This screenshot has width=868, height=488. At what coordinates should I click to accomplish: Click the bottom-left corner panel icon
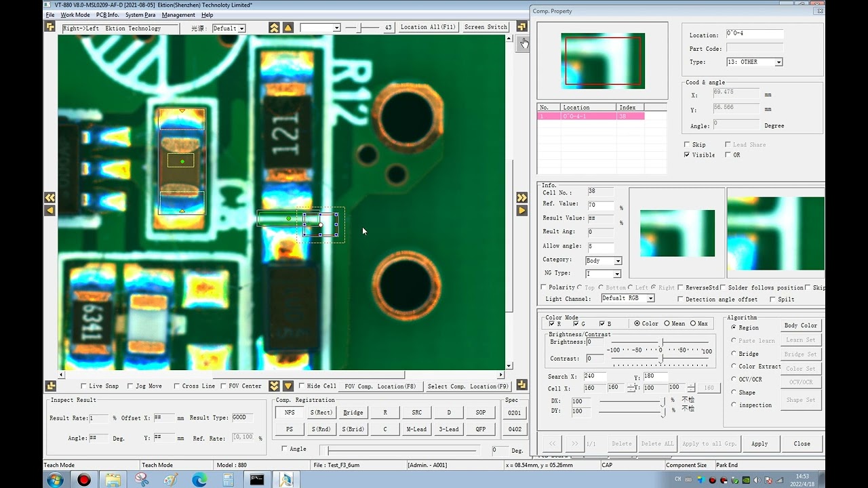[50, 386]
